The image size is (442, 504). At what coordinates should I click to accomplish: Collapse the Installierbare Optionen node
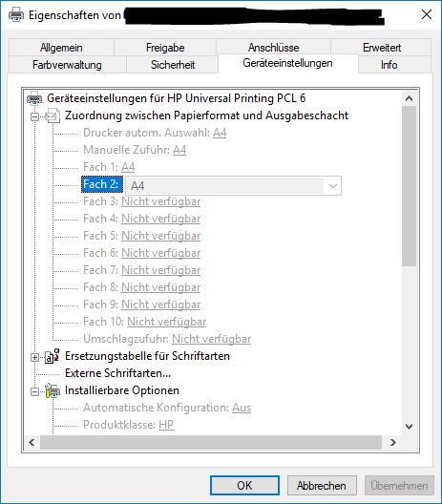(34, 391)
